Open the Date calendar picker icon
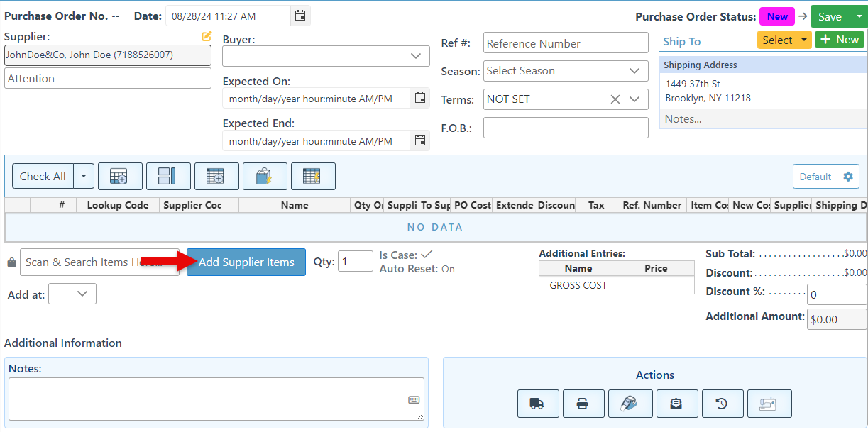868x432 pixels. [x=300, y=16]
